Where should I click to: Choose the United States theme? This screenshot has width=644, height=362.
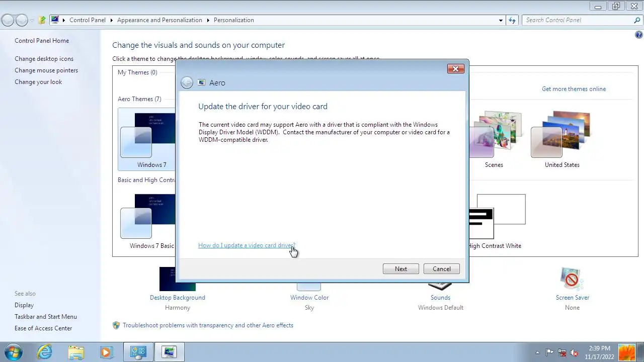562,140
